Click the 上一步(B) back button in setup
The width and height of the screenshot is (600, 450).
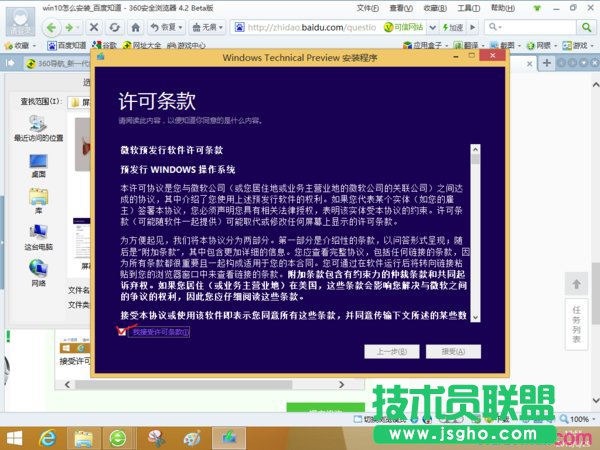[392, 351]
